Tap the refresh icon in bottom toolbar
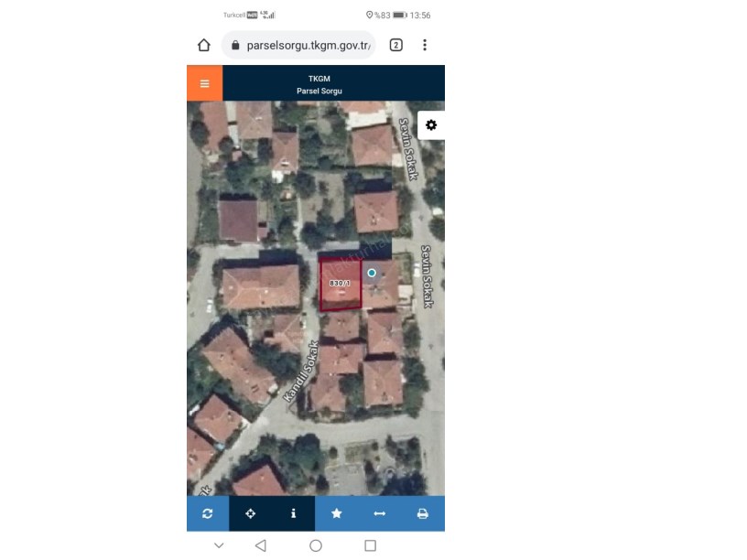This screenshot has height=560, width=747. 208,514
